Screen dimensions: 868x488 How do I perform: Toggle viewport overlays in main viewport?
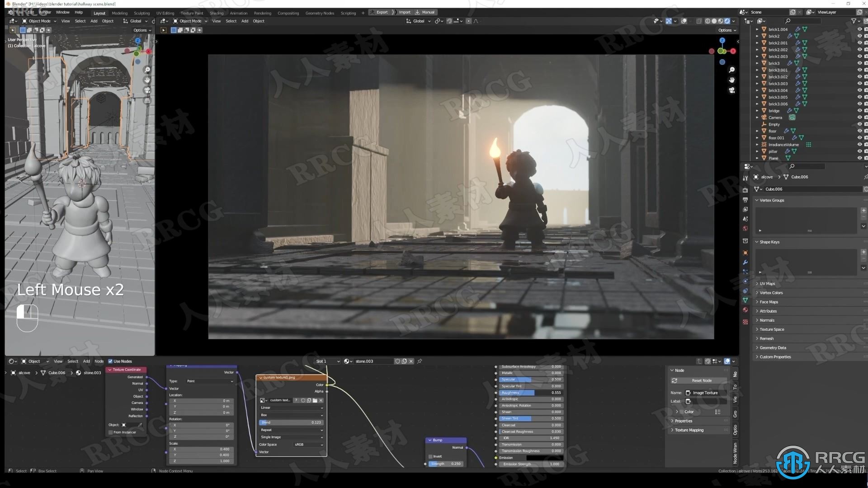pyautogui.click(x=684, y=21)
